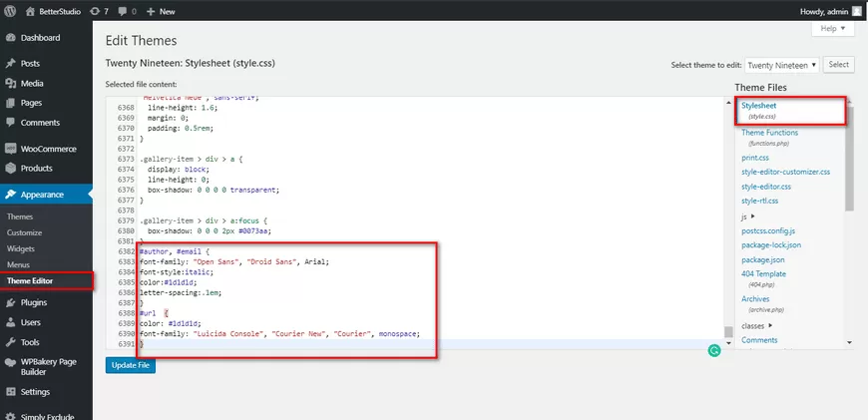Click the Products box icon
The height and width of the screenshot is (420, 868).
(x=10, y=169)
